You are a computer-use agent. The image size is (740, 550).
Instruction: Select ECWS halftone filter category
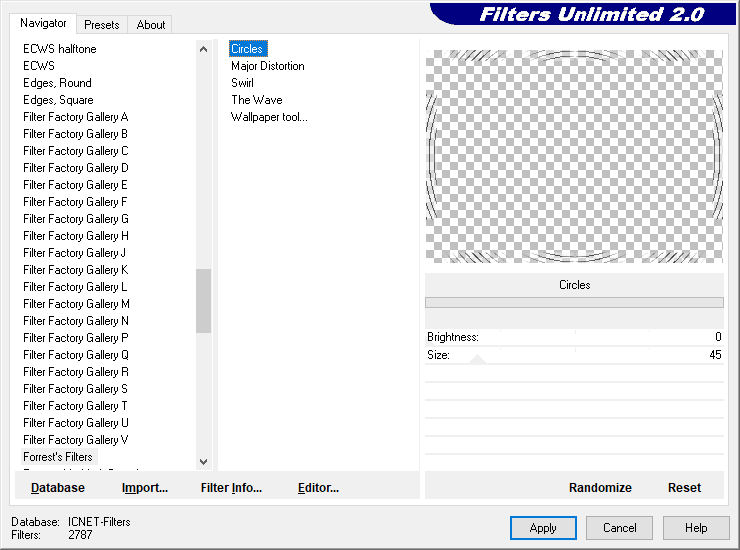click(x=59, y=49)
